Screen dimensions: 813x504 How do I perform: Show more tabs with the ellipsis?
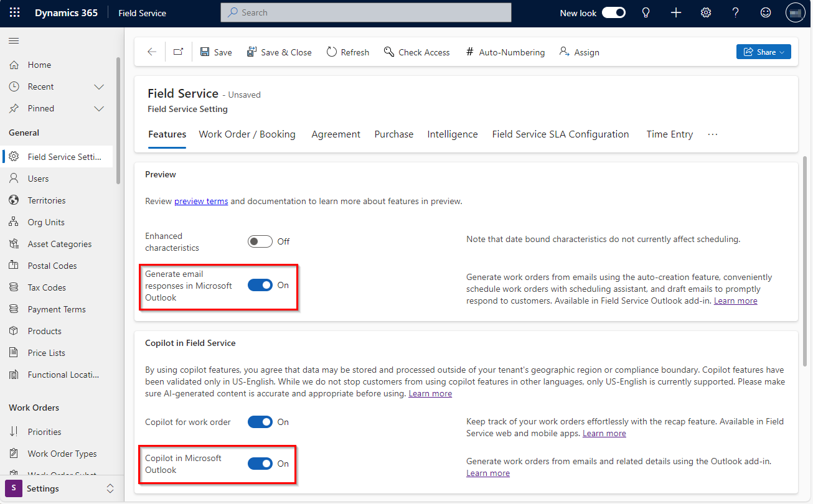click(x=713, y=134)
